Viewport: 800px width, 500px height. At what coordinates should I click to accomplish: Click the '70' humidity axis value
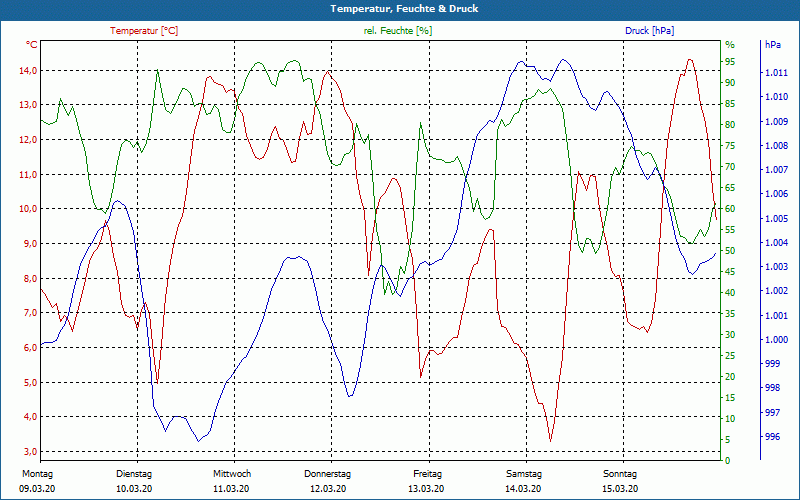point(730,167)
